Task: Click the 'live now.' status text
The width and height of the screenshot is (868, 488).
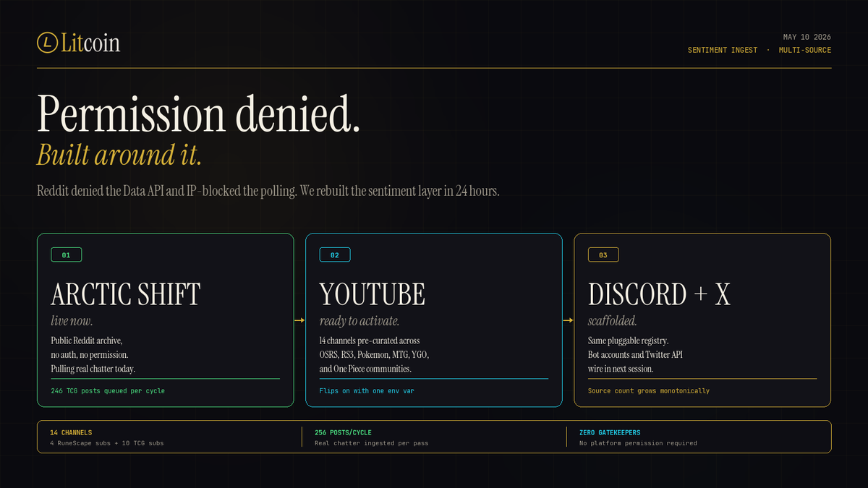Action: (x=72, y=320)
